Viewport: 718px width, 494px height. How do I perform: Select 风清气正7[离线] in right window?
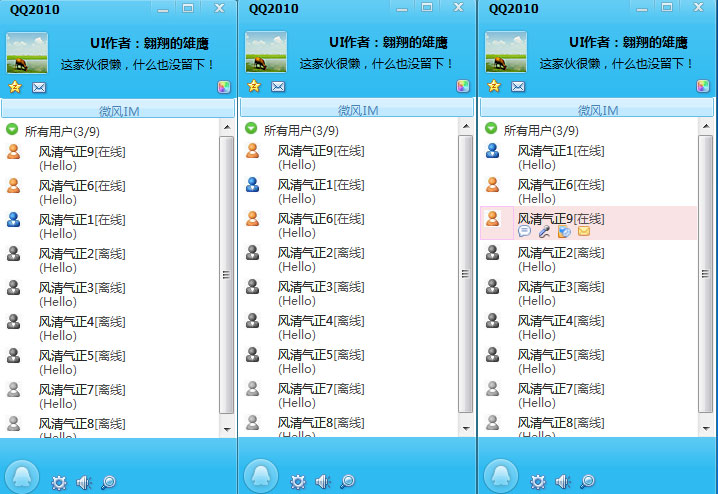click(x=589, y=395)
